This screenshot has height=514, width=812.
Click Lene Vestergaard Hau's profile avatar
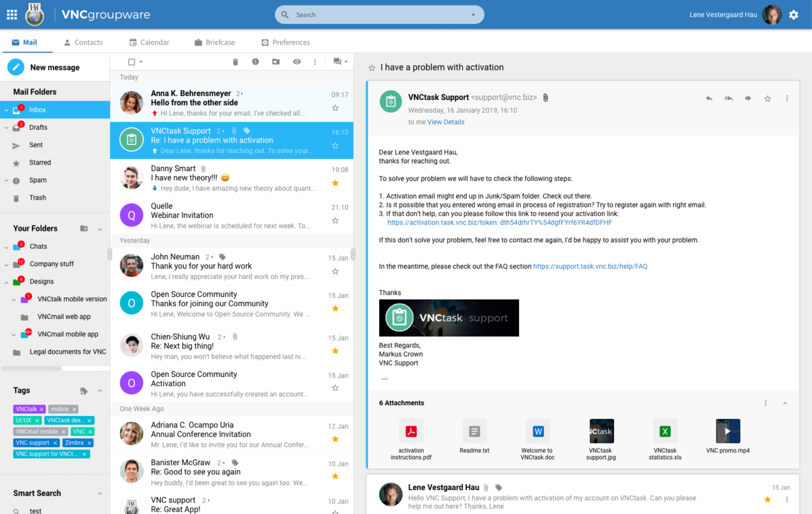pos(772,15)
